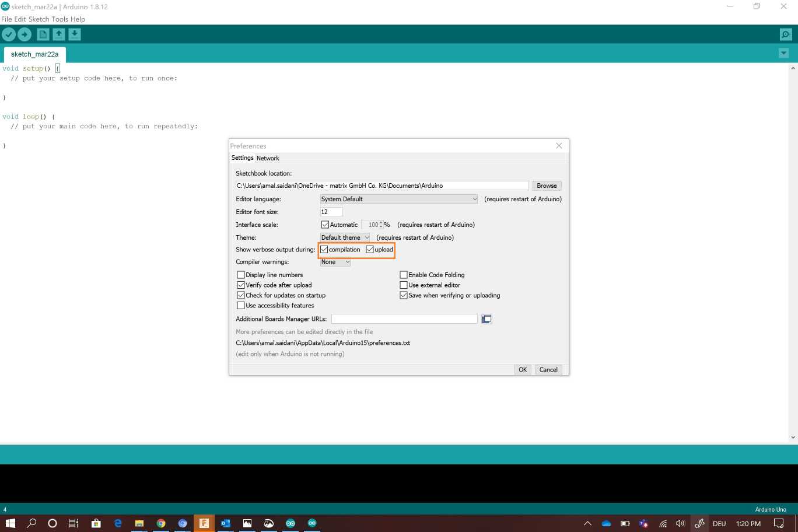Click the 'void setup()' code line
This screenshot has width=798, height=532.
click(x=31, y=68)
